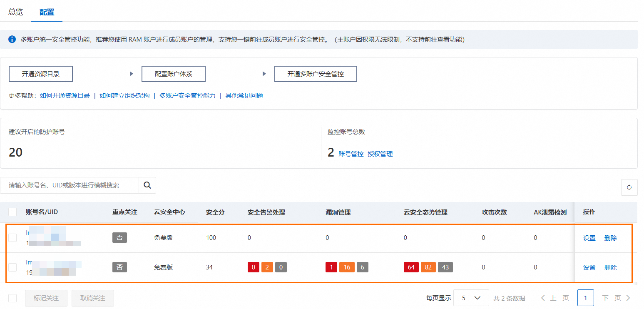
Task: Click the 漏洞管理 column header
Action: (x=338, y=212)
